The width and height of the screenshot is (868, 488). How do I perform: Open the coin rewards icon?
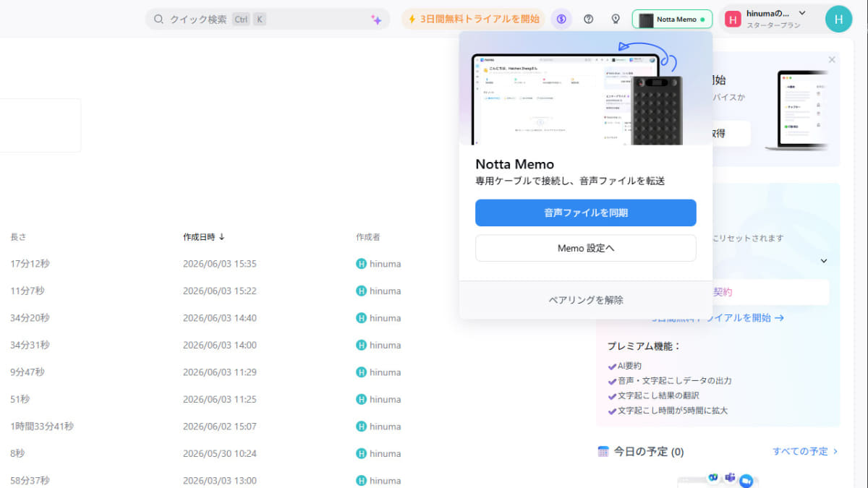[561, 19]
